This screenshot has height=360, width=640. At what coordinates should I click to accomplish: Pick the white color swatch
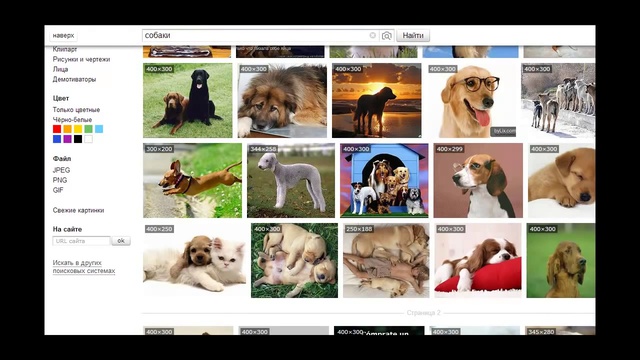click(x=89, y=139)
